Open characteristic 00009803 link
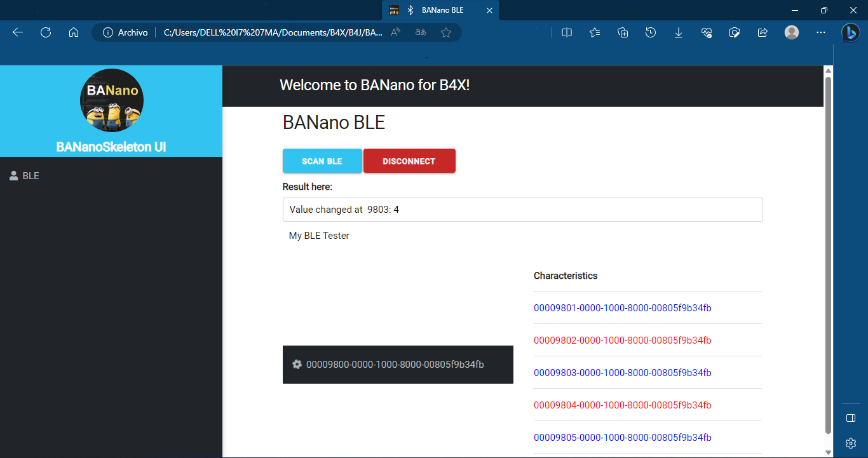This screenshot has width=868, height=458. [622, 373]
